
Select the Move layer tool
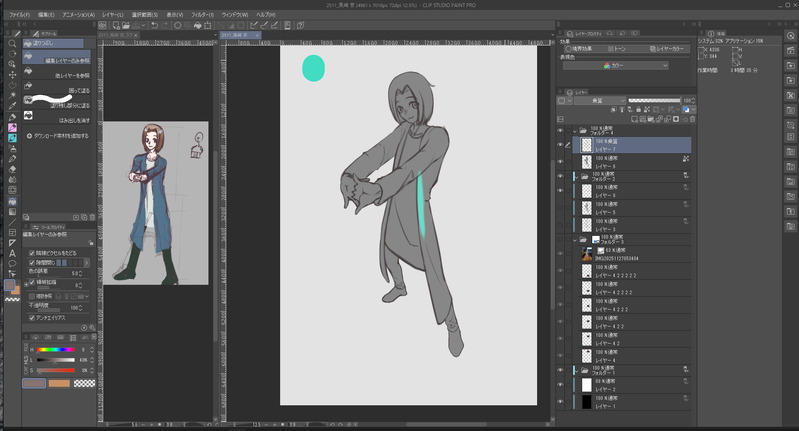tap(12, 75)
